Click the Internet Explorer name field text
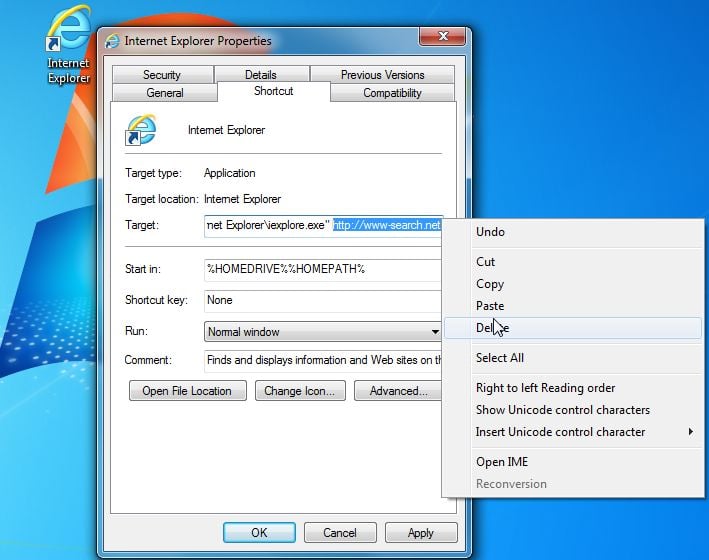This screenshot has width=709, height=560. [x=227, y=130]
